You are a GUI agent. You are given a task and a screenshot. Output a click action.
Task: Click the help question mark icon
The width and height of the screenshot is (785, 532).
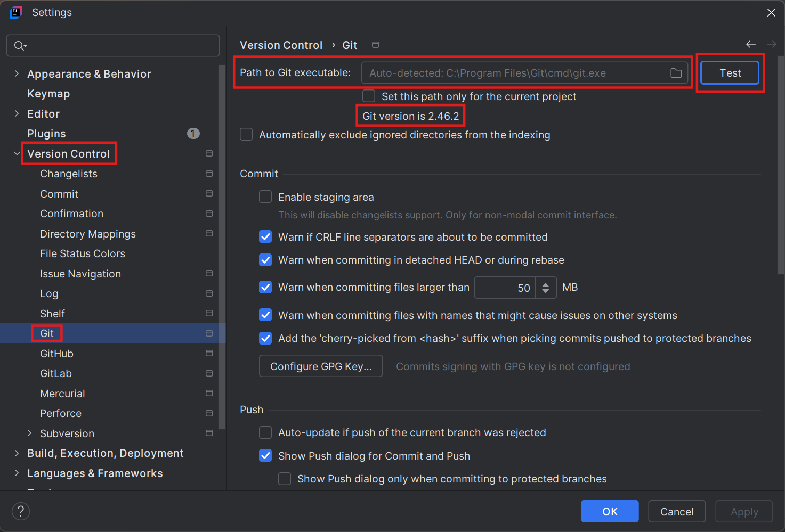pos(20,511)
